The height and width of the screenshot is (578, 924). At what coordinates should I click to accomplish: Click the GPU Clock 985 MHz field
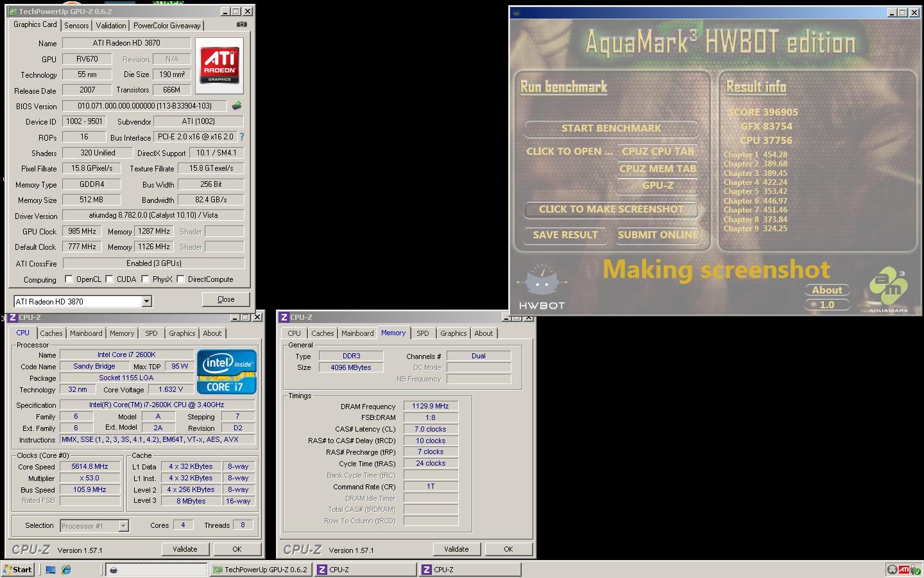(81, 231)
